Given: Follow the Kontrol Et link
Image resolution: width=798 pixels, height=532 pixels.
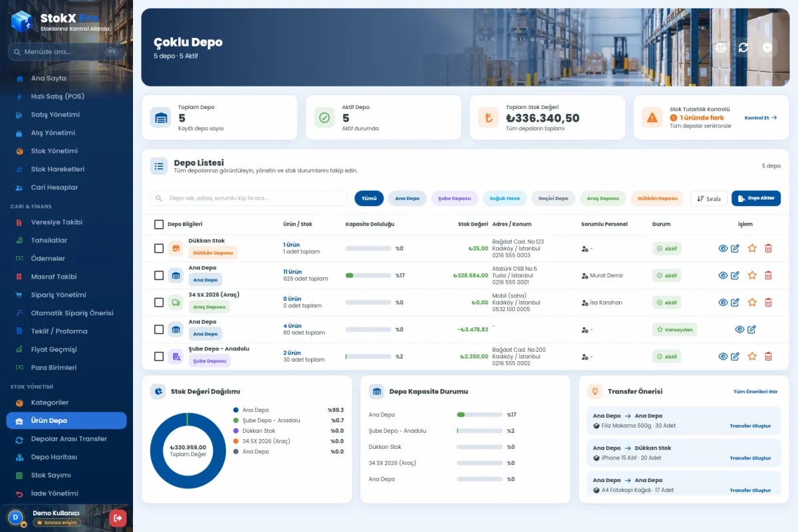Looking at the screenshot, I should point(761,118).
